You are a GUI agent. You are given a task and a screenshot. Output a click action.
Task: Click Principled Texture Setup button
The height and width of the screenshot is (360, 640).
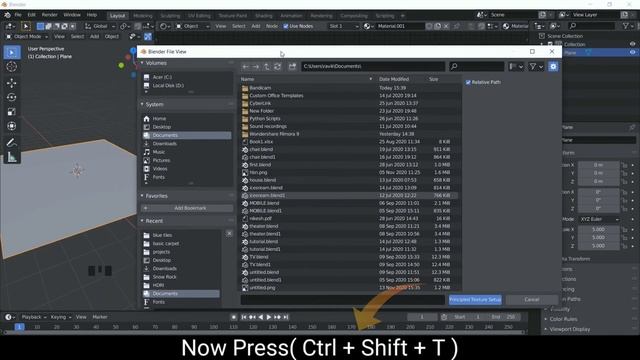tap(475, 300)
